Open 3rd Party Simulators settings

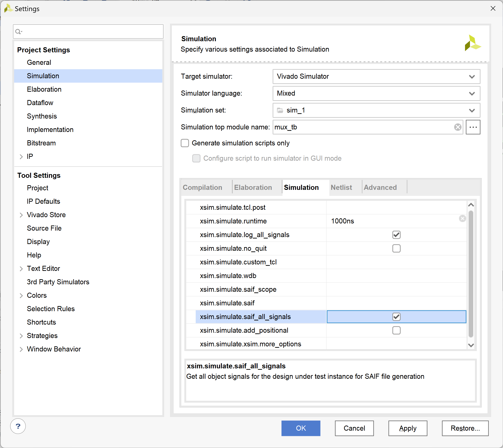[88, 282]
